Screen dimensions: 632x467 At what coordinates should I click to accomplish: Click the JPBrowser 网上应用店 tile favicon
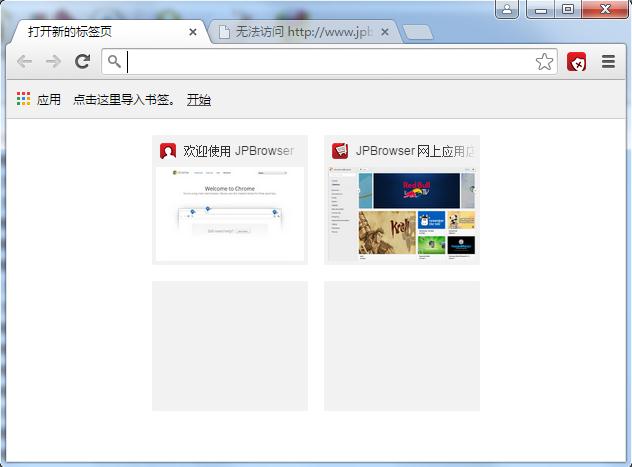click(x=340, y=151)
